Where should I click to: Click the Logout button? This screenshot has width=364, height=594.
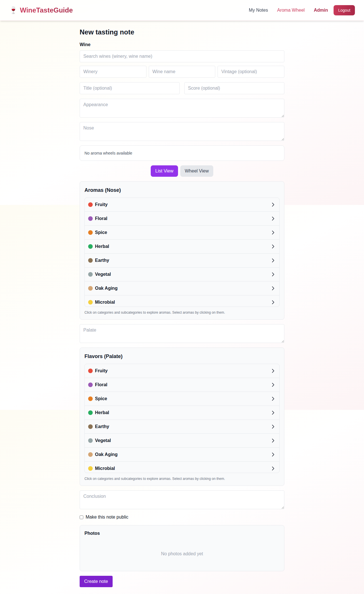click(x=344, y=10)
